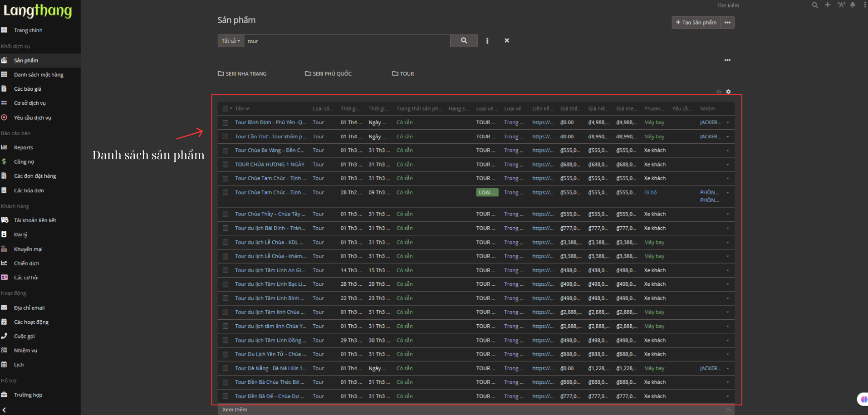Open the dropdown next to Tạo Sản phẩm
Viewport: 868px width, 415px height.
point(727,23)
